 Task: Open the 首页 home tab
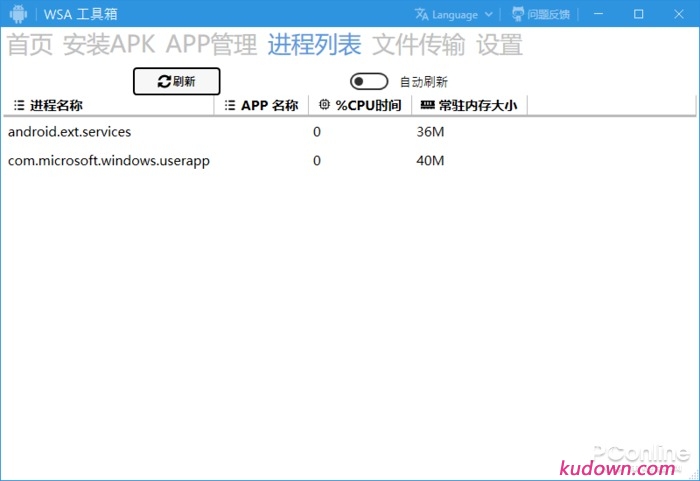tap(30, 45)
